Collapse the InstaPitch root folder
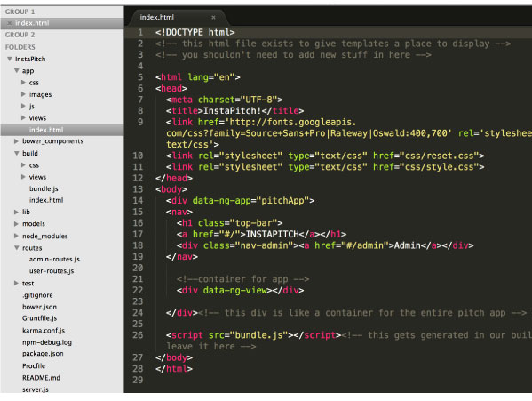532x401 pixels. click(x=10, y=59)
